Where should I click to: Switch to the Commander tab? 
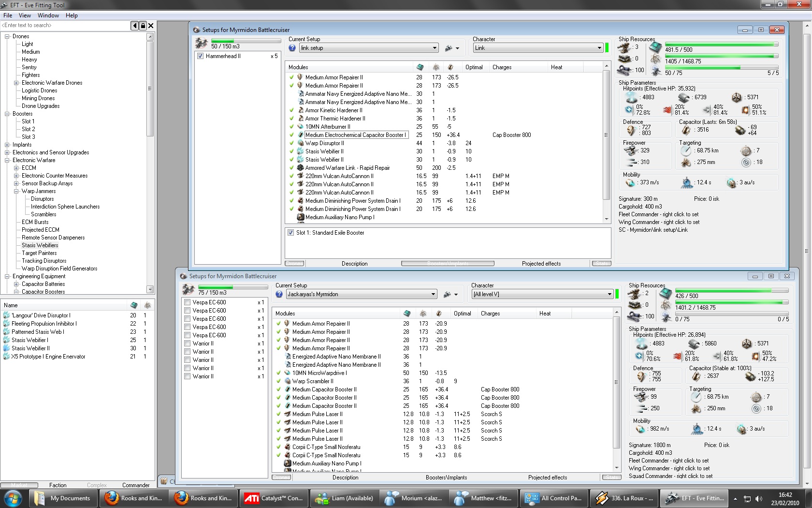[136, 485]
